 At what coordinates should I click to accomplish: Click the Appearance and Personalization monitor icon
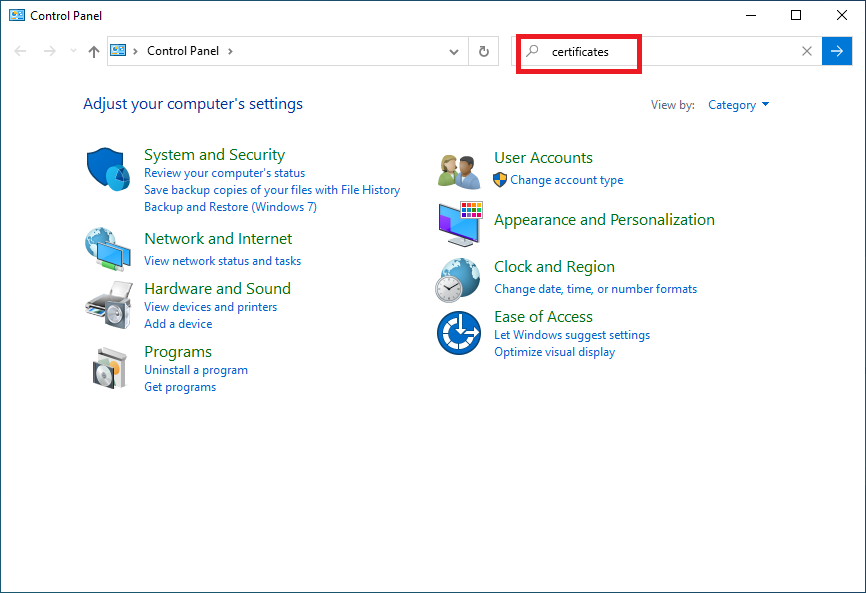[460, 224]
